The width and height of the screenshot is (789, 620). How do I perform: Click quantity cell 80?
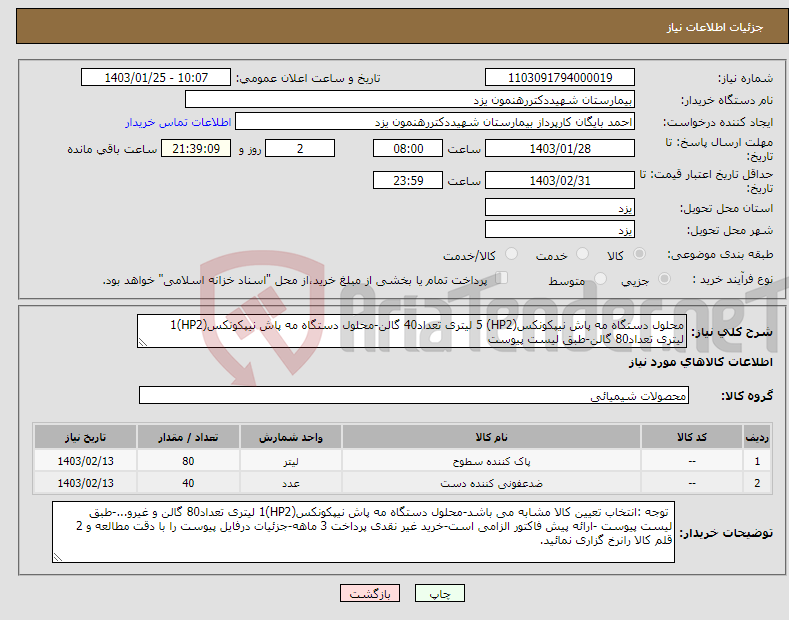tap(188, 461)
